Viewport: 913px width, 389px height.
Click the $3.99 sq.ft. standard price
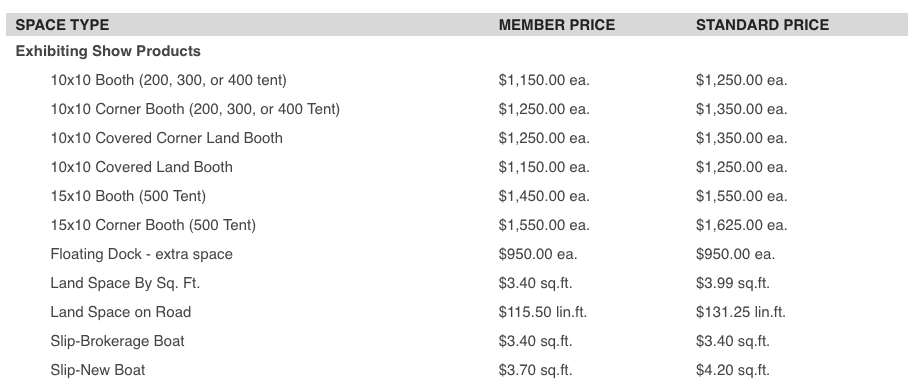[732, 283]
